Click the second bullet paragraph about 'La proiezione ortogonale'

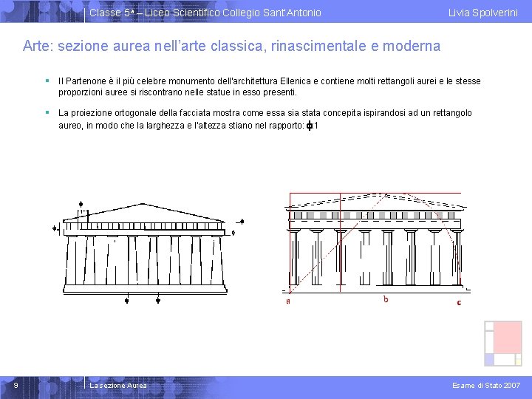[x=265, y=119]
